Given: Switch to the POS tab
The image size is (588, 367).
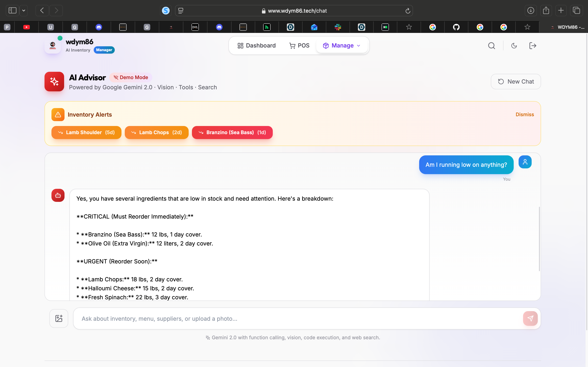Looking at the screenshot, I should (x=299, y=46).
